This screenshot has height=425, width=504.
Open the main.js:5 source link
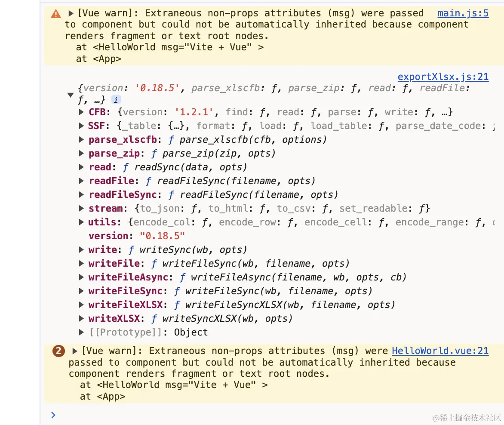[463, 13]
